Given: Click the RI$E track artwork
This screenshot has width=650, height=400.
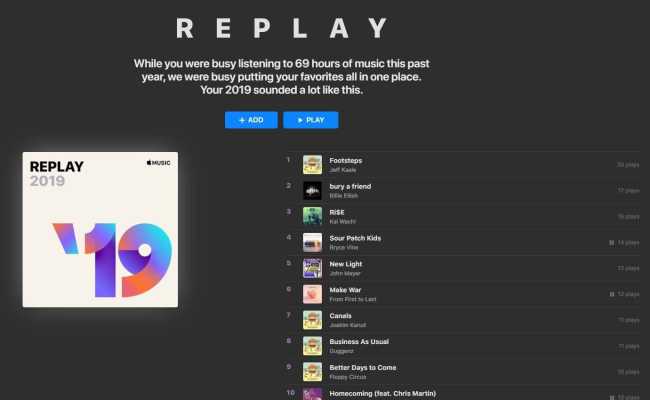Looking at the screenshot, I should (x=312, y=216).
